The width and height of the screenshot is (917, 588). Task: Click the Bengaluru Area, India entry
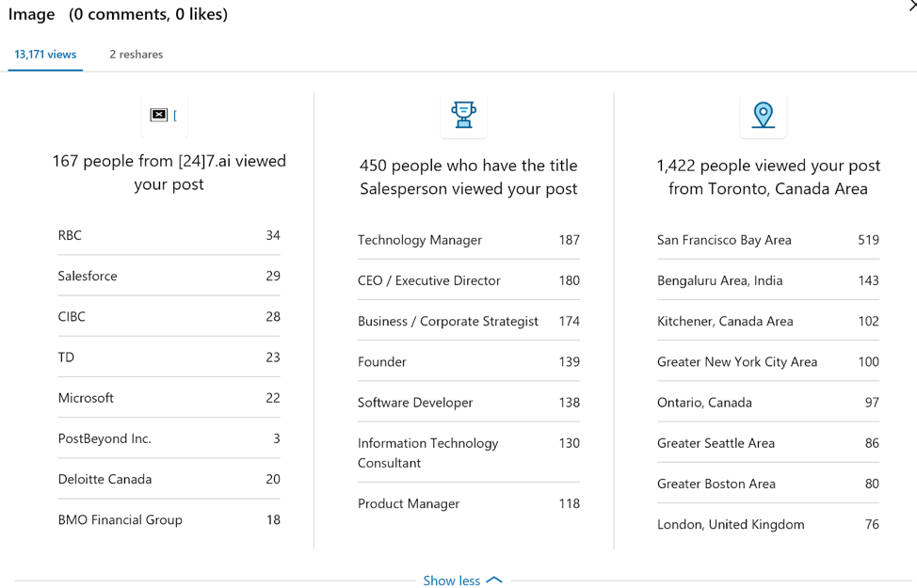pyautogui.click(x=768, y=280)
